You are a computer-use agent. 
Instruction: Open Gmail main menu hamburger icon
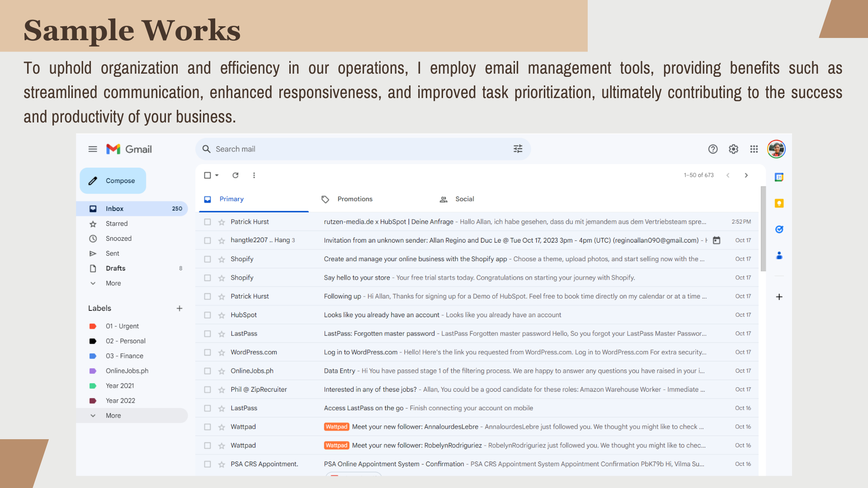[93, 149]
